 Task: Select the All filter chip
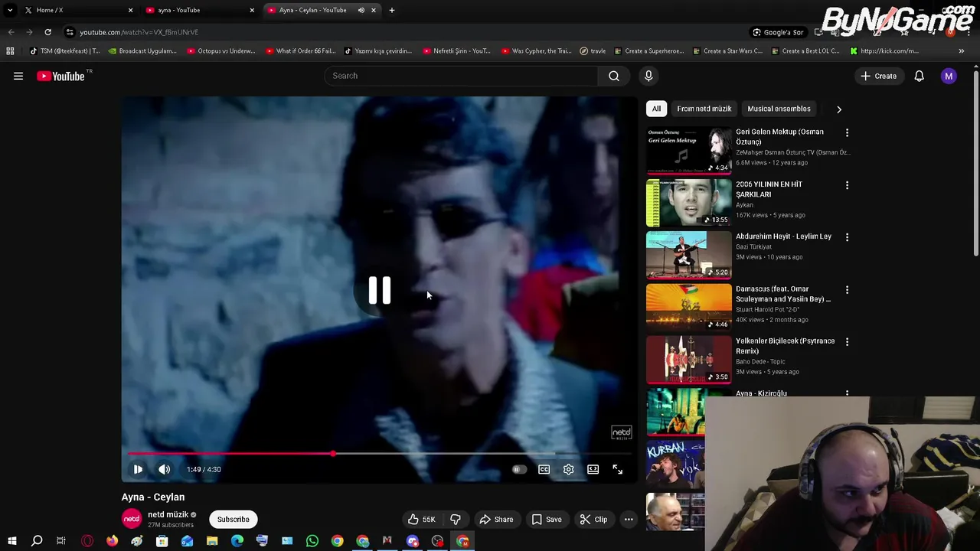pyautogui.click(x=656, y=109)
